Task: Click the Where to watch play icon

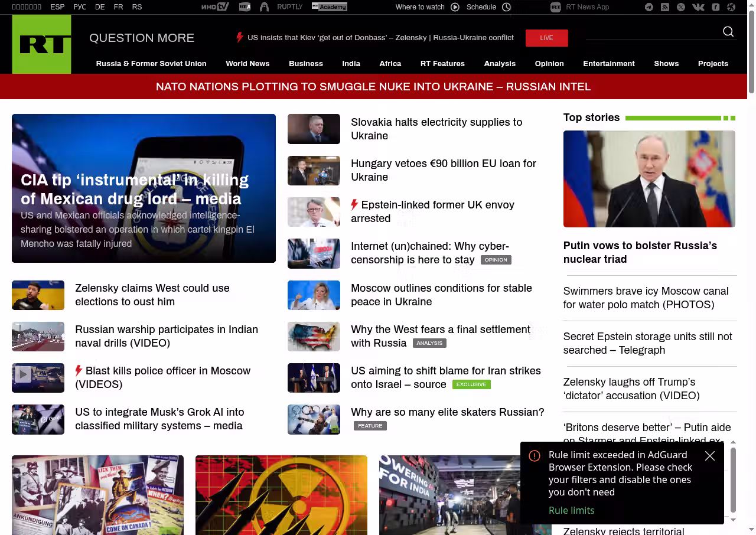Action: (x=455, y=7)
